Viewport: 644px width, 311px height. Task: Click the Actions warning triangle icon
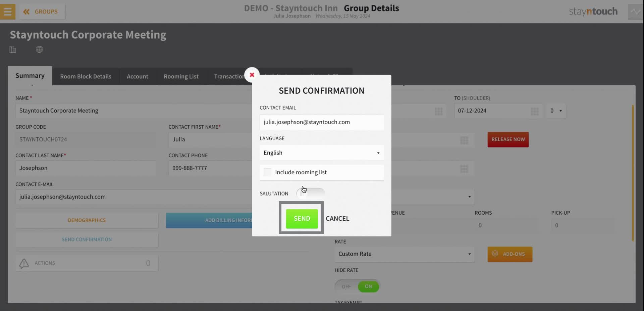(24, 263)
